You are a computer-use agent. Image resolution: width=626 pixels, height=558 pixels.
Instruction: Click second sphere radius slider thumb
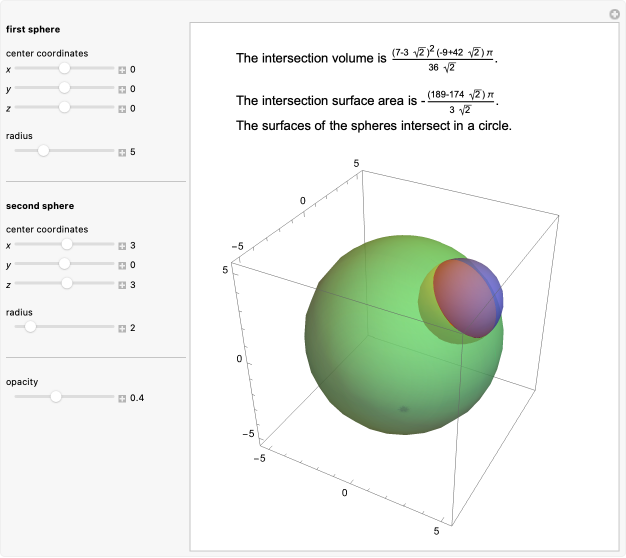tap(30, 327)
